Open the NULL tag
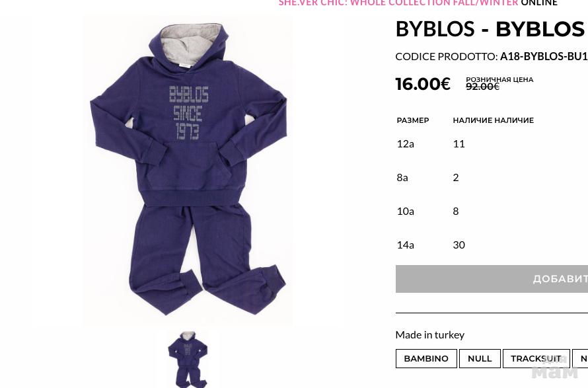588x388 pixels. pyautogui.click(x=480, y=359)
